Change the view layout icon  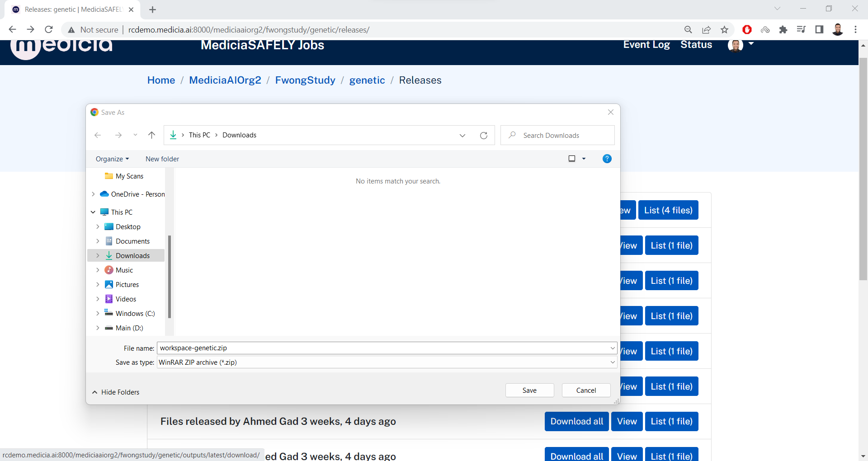tap(572, 159)
